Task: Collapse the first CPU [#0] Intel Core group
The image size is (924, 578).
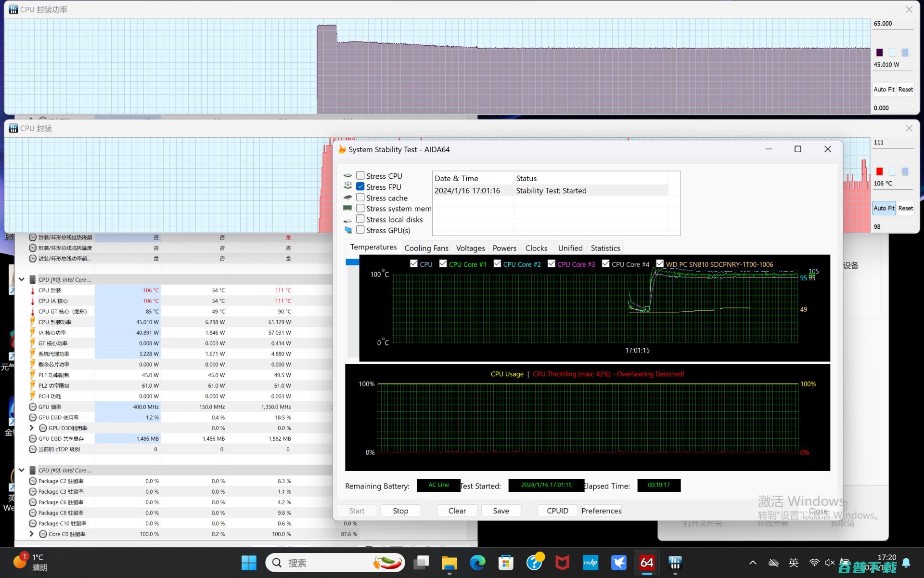Action: (x=21, y=279)
